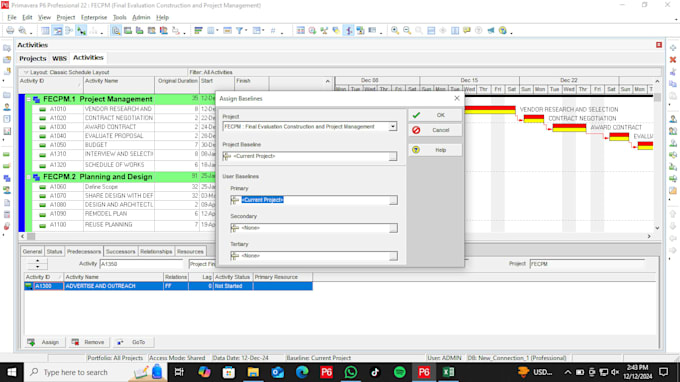Click Gantt chart vertical scrollbar down arrow
This screenshot has width=680, height=382.
[x=657, y=228]
